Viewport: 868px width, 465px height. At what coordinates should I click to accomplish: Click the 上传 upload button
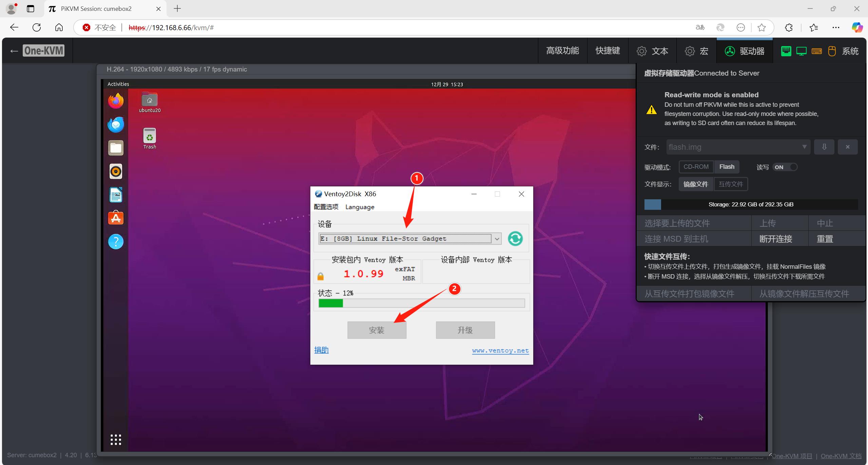click(780, 223)
